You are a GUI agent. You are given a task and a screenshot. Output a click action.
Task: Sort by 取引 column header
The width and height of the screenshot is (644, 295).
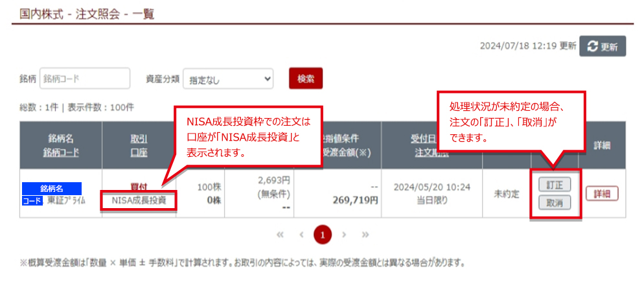click(139, 139)
